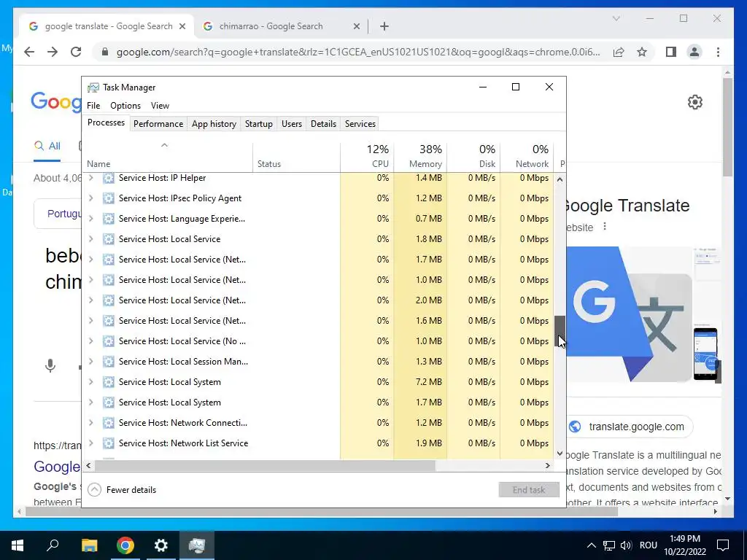Sort processes by Status column header
This screenshot has width=747, height=560.
tap(296, 157)
